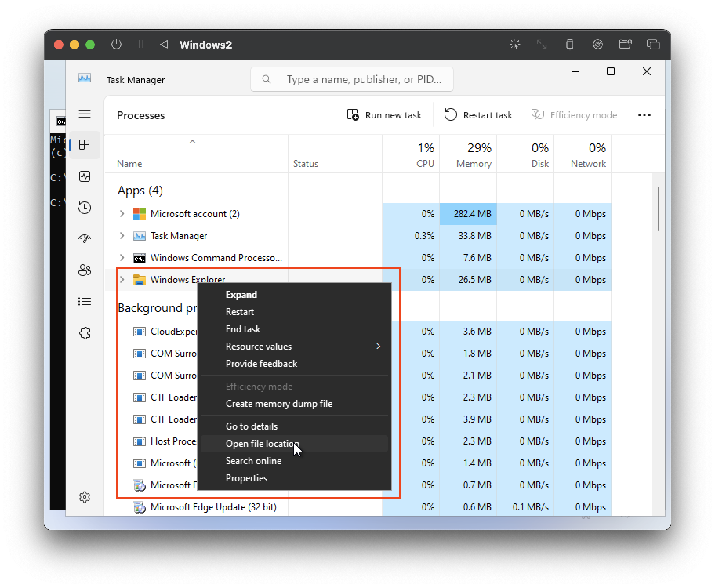
Task: Sort by the Network column header
Action: tap(583, 155)
